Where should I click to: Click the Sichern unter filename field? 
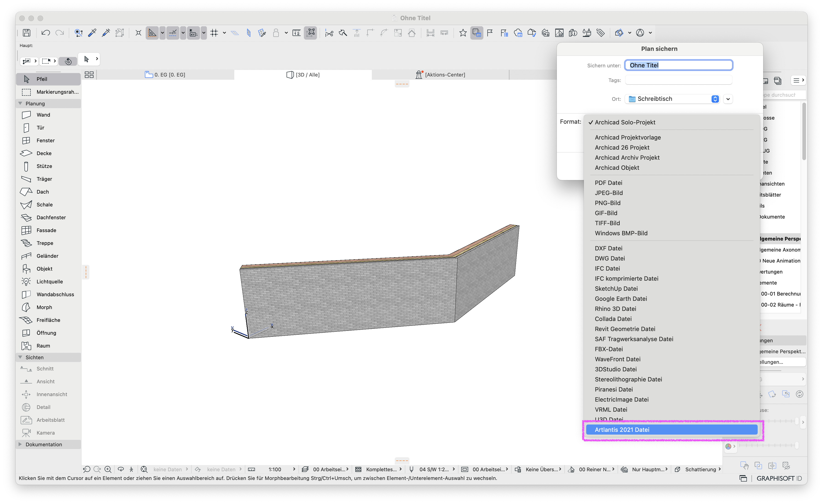pos(679,66)
